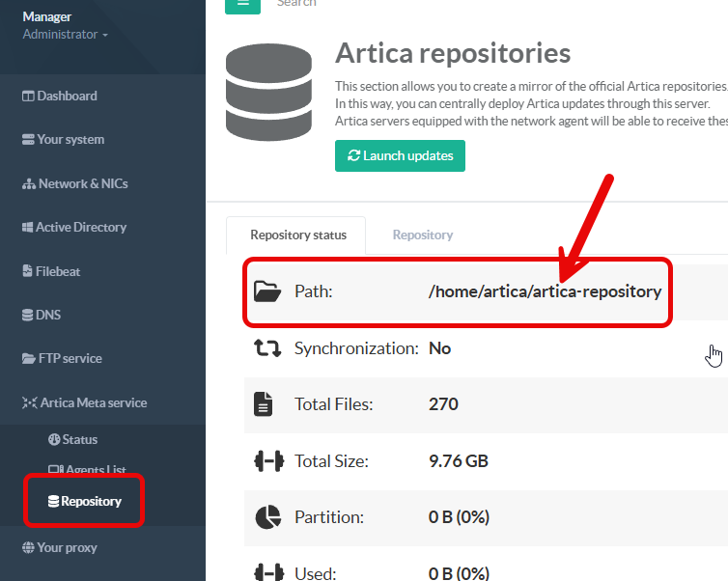This screenshot has height=581, width=728.
Task: Select Repository in the sidebar
Action: (91, 501)
